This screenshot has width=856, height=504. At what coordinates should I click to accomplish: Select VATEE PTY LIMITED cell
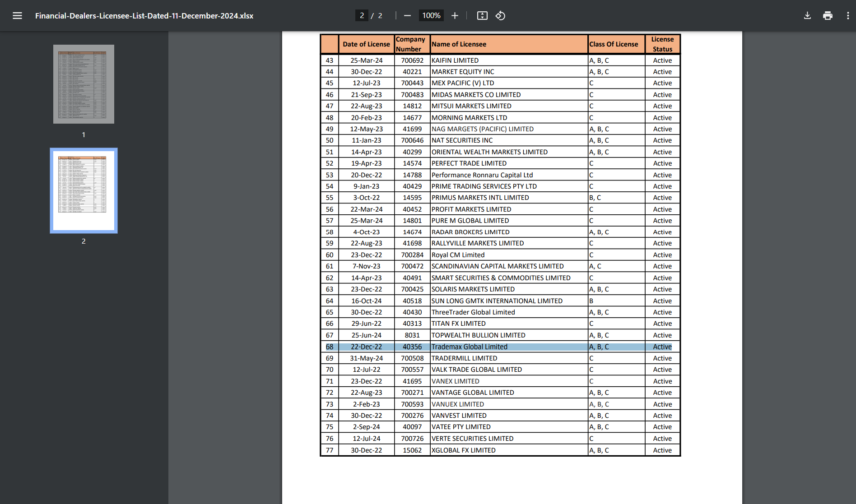[x=509, y=427]
